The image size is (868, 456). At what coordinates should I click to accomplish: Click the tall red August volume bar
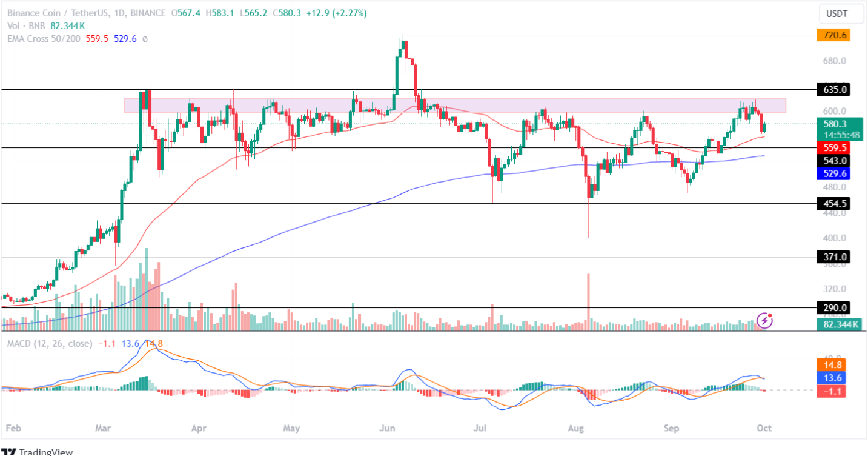pos(588,302)
